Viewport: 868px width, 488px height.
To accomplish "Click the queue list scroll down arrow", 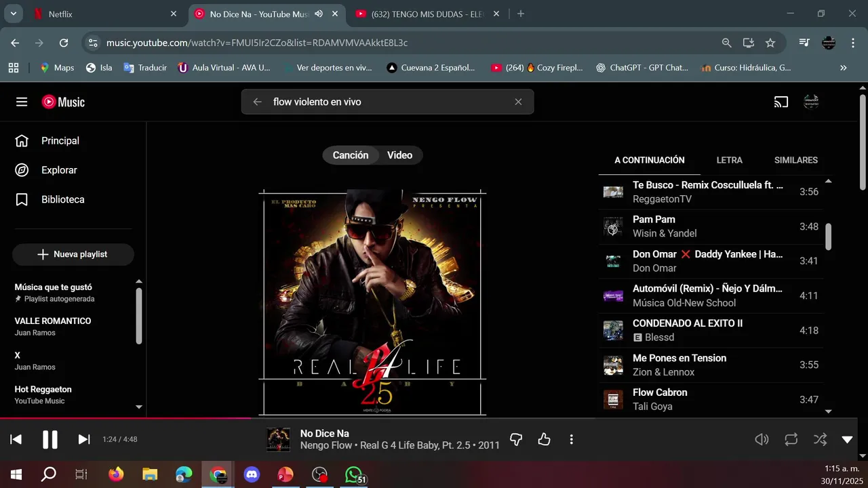I will (x=828, y=411).
